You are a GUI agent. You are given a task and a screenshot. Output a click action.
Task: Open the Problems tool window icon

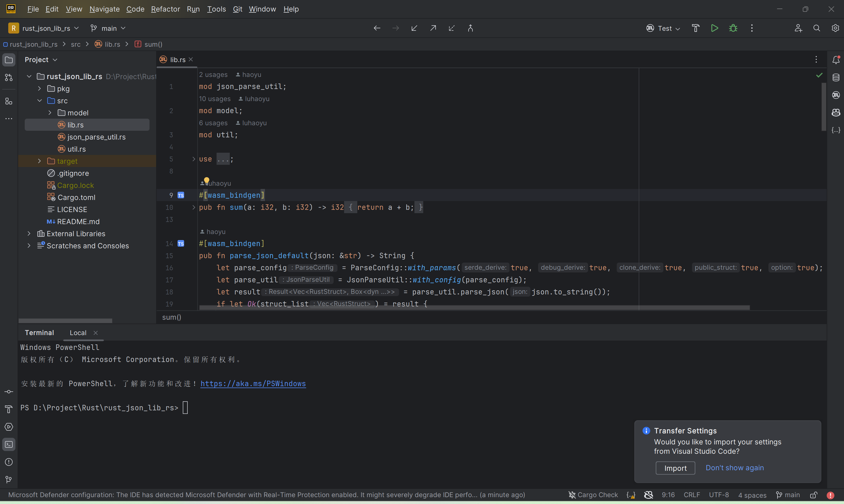(9, 462)
